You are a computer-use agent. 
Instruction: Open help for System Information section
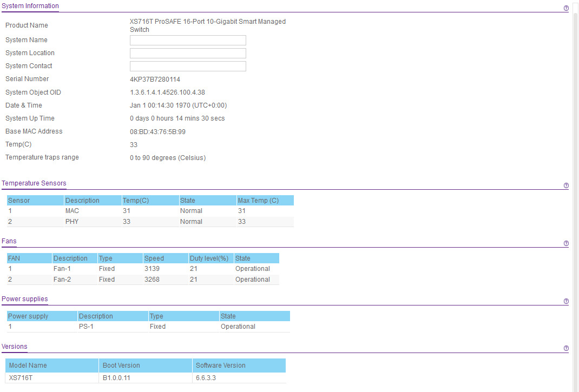click(x=566, y=8)
